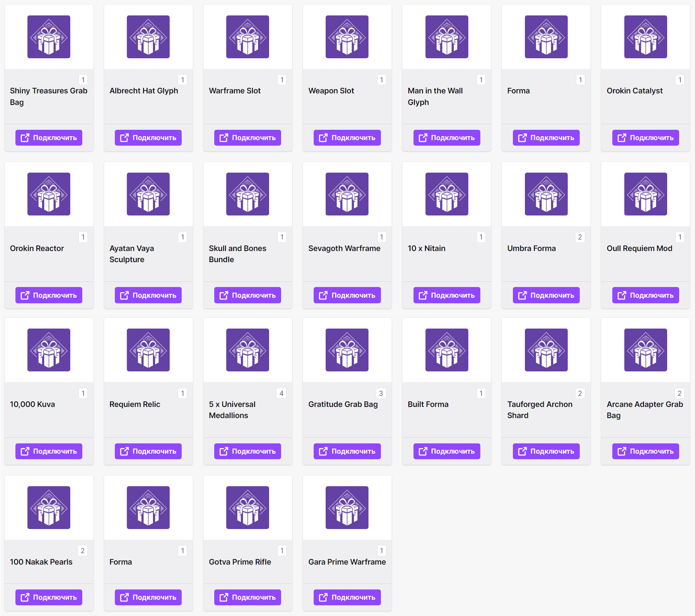The height and width of the screenshot is (616, 695).
Task: Click count badge 1 on Weapon Slot card
Action: [x=381, y=80]
